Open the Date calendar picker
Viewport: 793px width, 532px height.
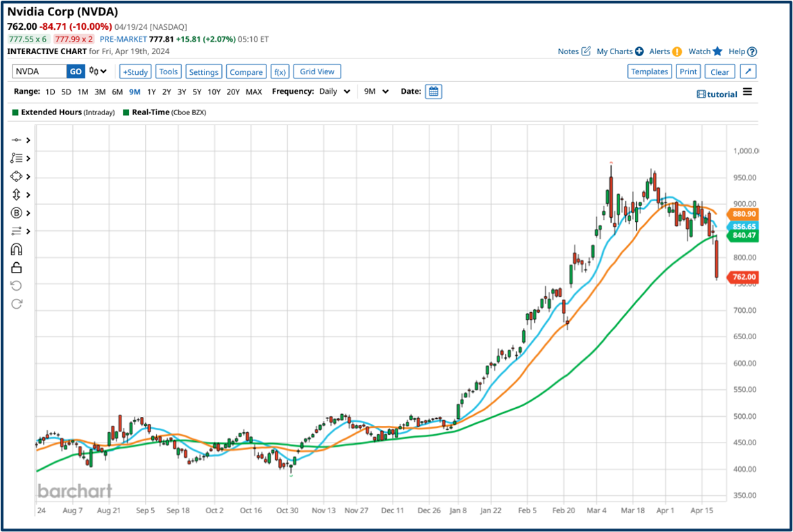(434, 91)
